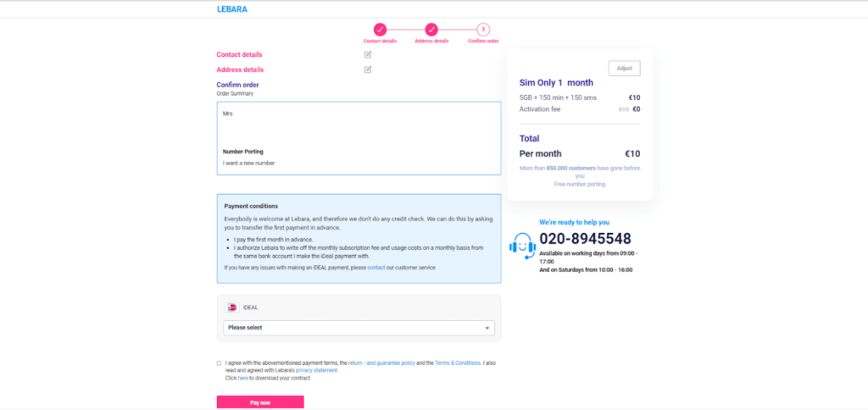Tick the payment terms agreement checkbox
Screen dimensions: 868x410
click(219, 363)
